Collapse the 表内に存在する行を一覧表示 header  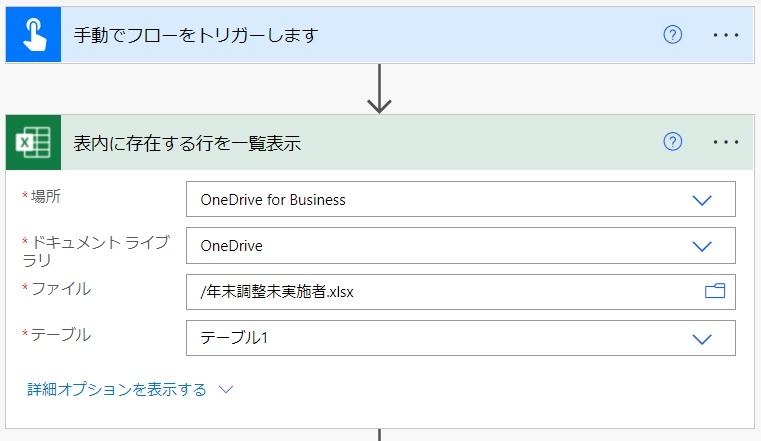(380, 142)
